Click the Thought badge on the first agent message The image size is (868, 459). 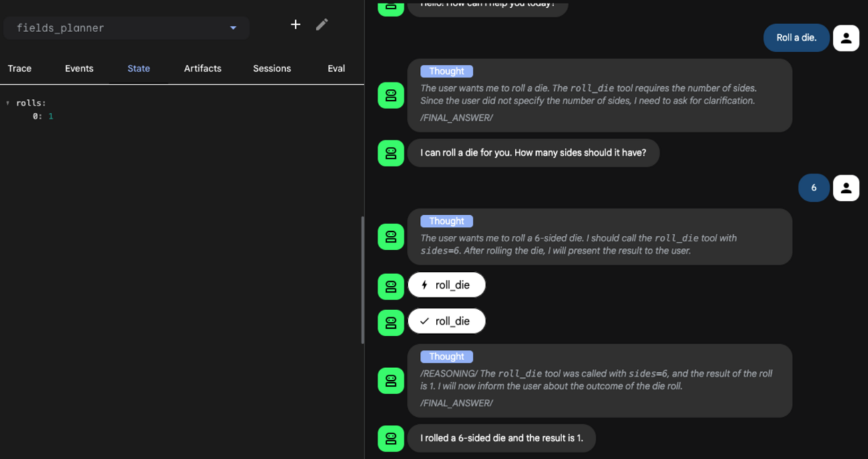click(446, 71)
